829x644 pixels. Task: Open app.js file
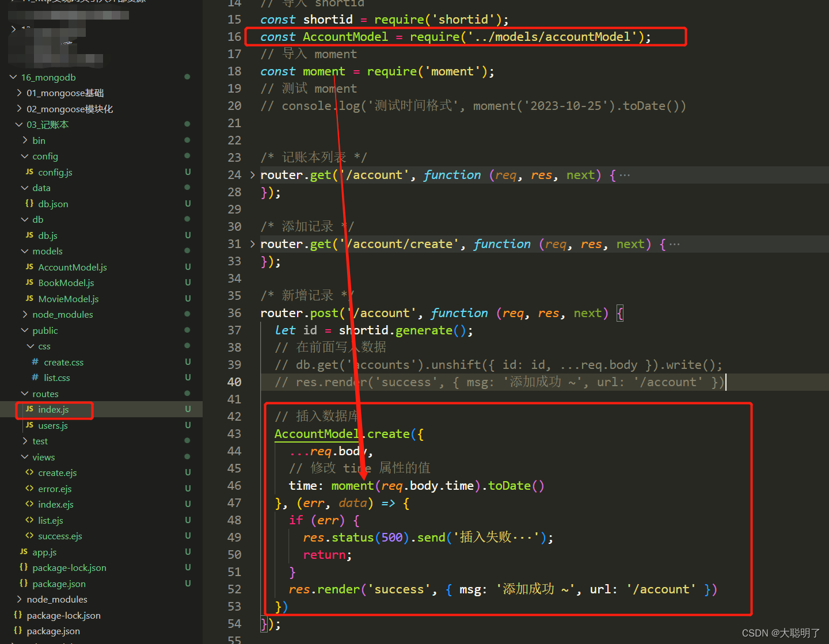44,552
